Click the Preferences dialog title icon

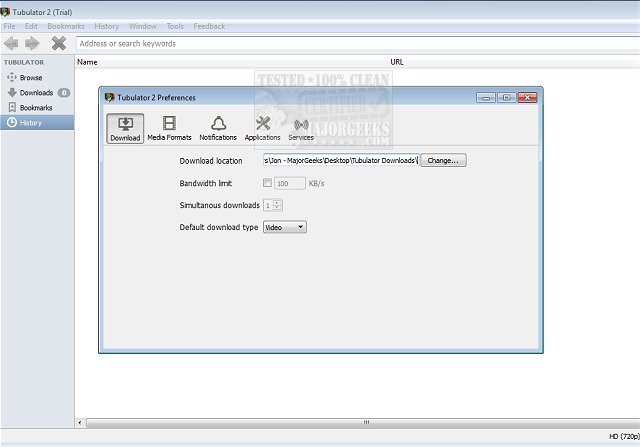coord(109,97)
